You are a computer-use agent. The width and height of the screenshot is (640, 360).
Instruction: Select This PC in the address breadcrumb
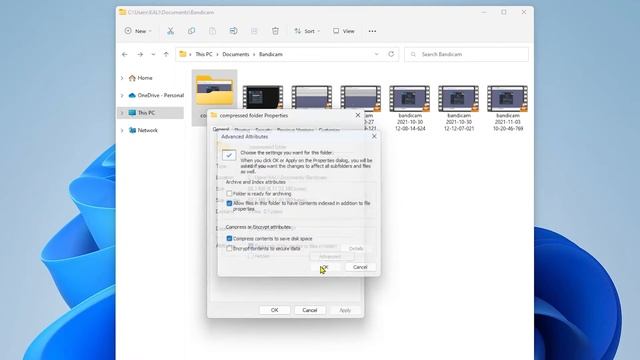tap(204, 54)
